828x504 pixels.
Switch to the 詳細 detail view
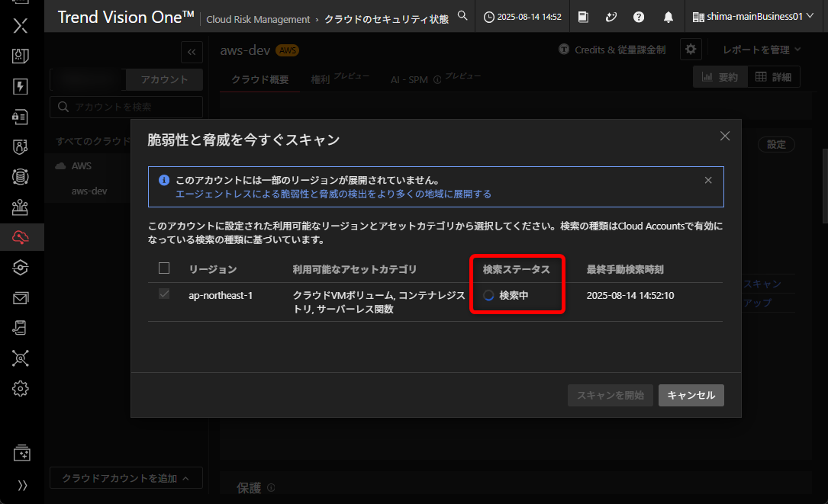coord(773,77)
